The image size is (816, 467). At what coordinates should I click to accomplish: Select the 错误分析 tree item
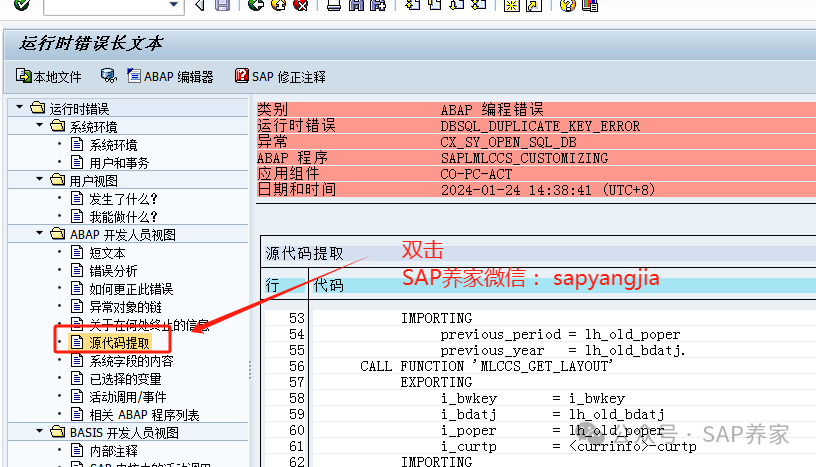coord(113,271)
